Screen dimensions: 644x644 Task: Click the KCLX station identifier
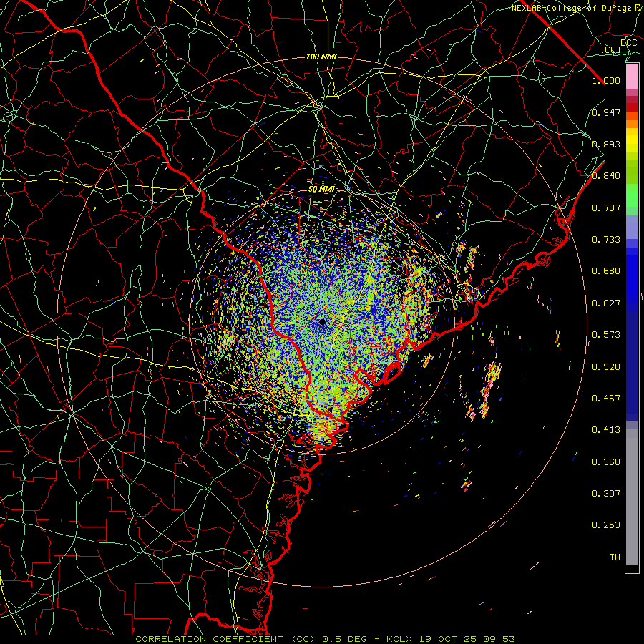(400, 639)
